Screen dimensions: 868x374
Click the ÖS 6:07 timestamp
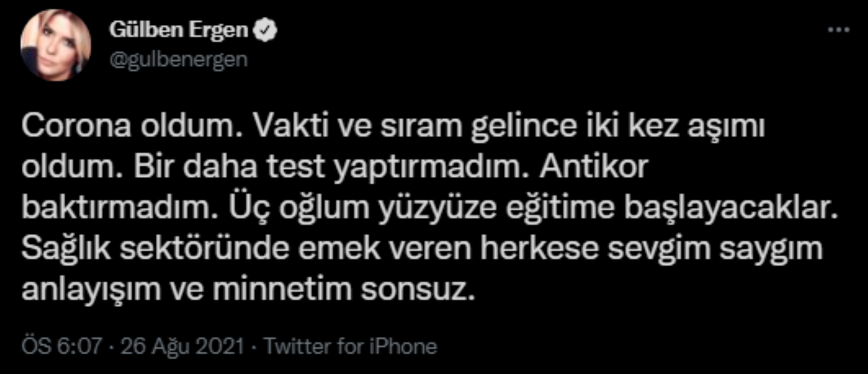62,346
